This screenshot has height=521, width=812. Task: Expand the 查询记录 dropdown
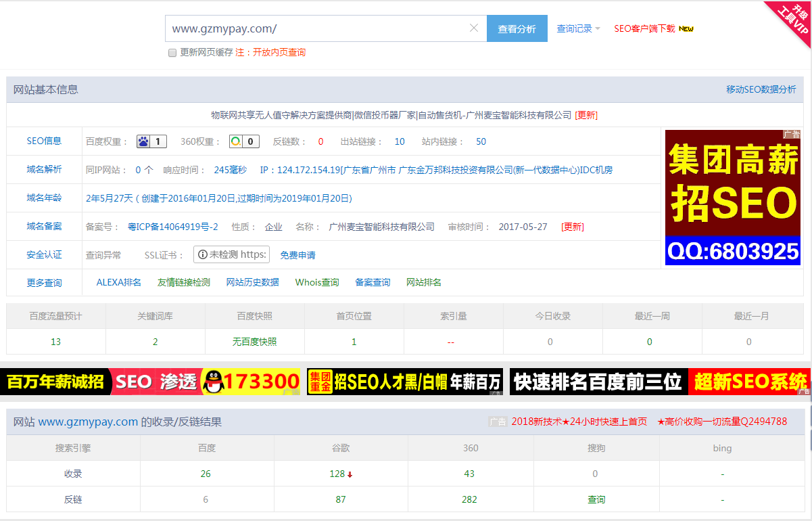pyautogui.click(x=578, y=28)
